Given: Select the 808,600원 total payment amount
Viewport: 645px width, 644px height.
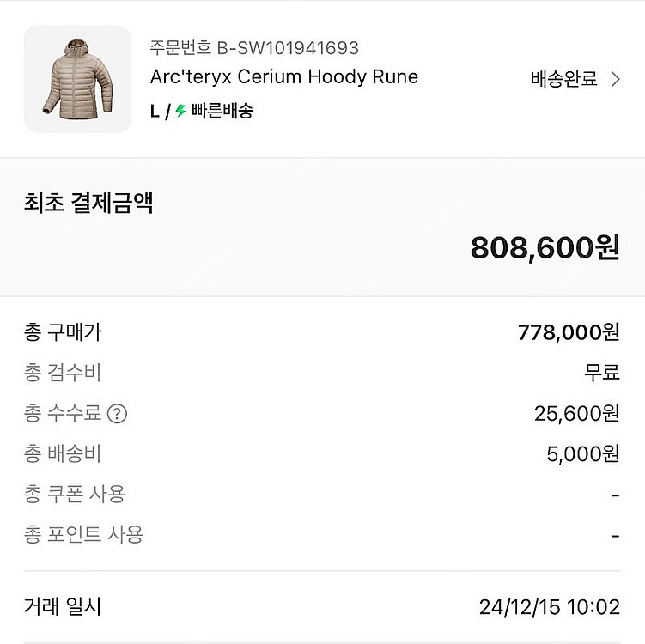Looking at the screenshot, I should tap(545, 248).
